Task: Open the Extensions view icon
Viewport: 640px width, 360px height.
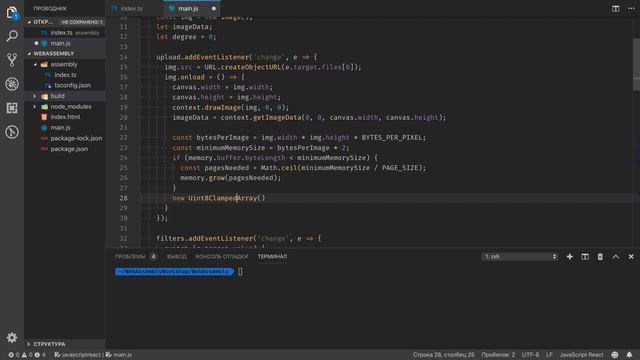Action: tap(12, 108)
